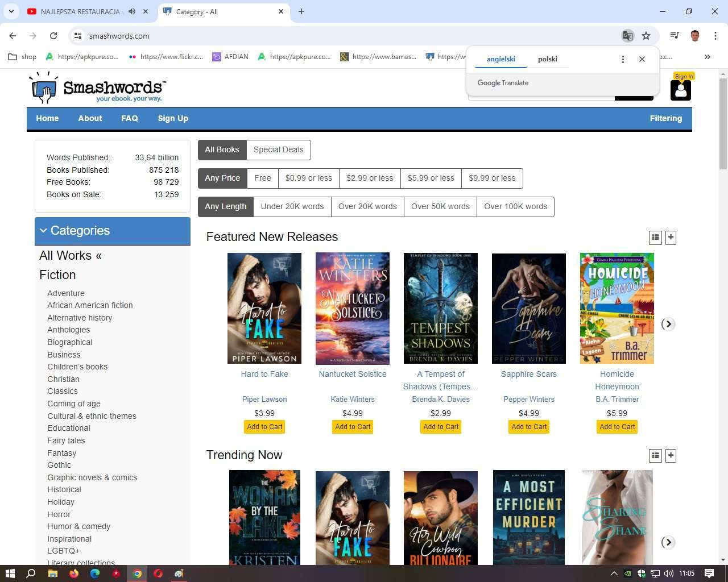
Task: Switch to the YouTube browser tab
Action: 88,11
